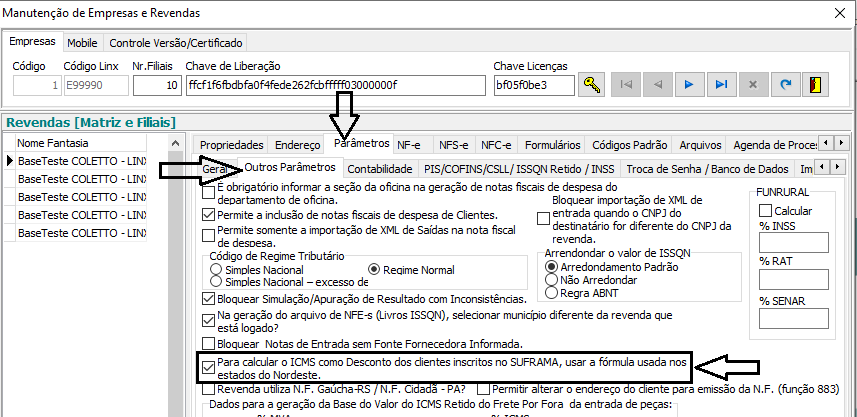
Task: Click the refresh arrow toolbar button
Action: coord(785,85)
